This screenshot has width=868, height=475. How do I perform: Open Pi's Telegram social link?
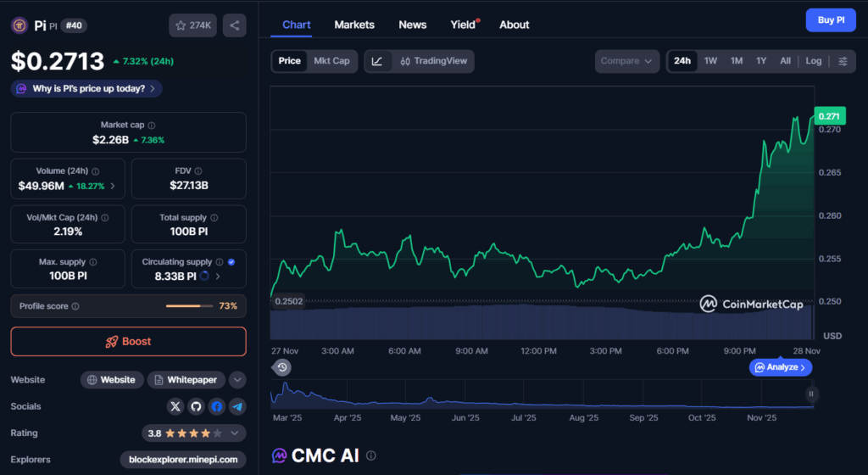pyautogui.click(x=237, y=407)
